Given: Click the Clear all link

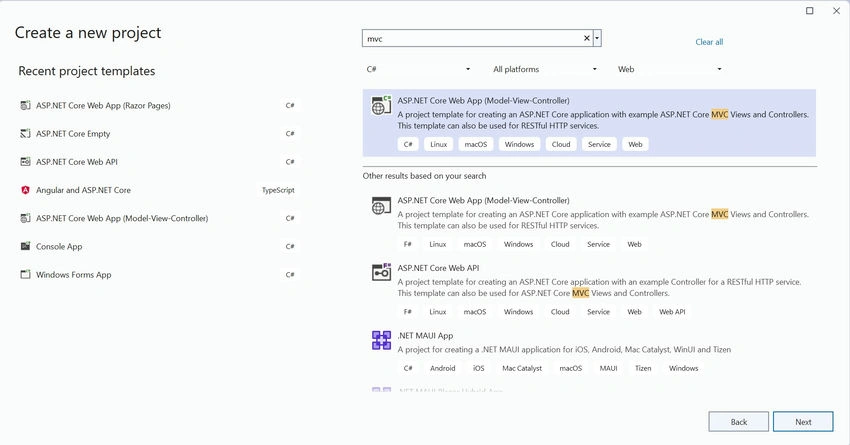Looking at the screenshot, I should click(x=709, y=42).
